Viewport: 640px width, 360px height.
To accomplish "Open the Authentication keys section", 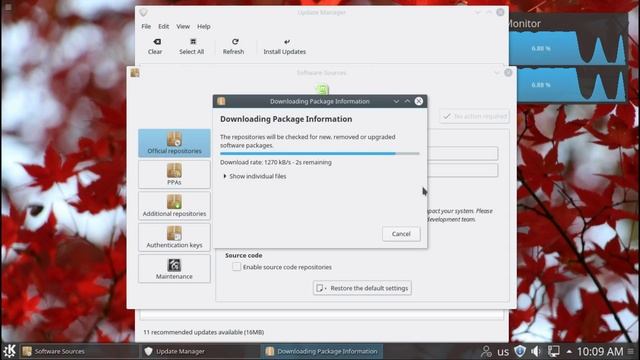I will 174,237.
